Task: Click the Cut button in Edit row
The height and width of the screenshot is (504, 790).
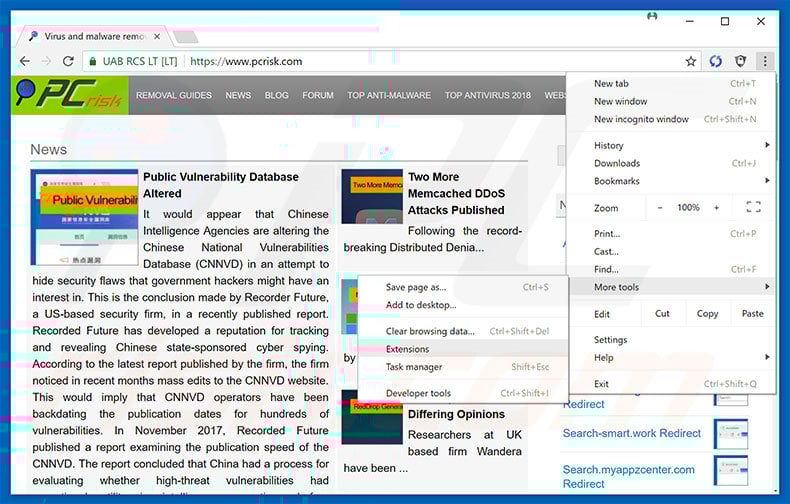Action: click(662, 313)
